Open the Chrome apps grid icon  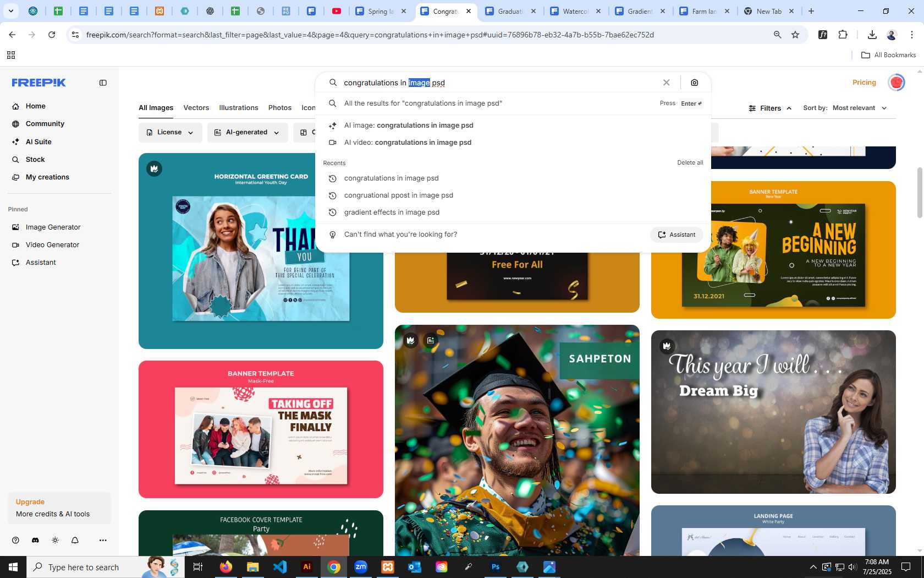coord(10,55)
